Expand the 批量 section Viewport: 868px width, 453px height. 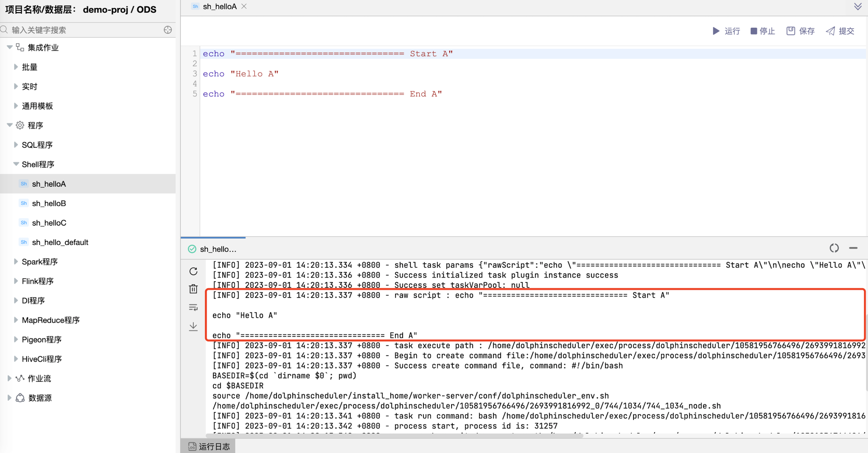[16, 67]
